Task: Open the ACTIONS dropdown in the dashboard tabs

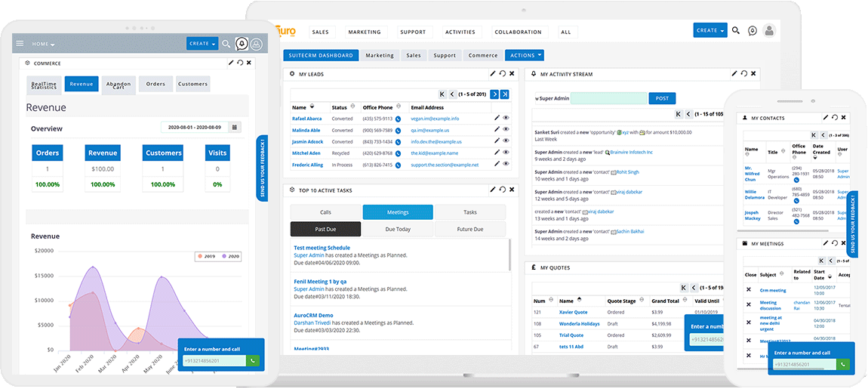Action: pos(525,55)
